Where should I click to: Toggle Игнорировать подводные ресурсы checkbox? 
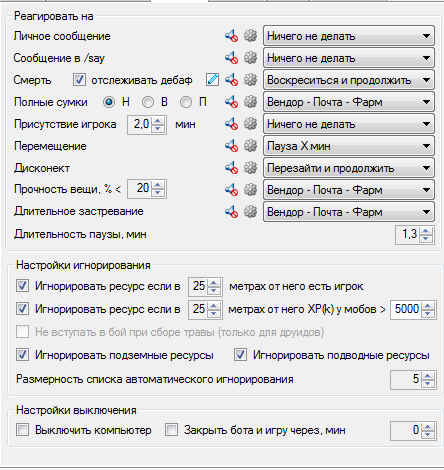coord(240,355)
